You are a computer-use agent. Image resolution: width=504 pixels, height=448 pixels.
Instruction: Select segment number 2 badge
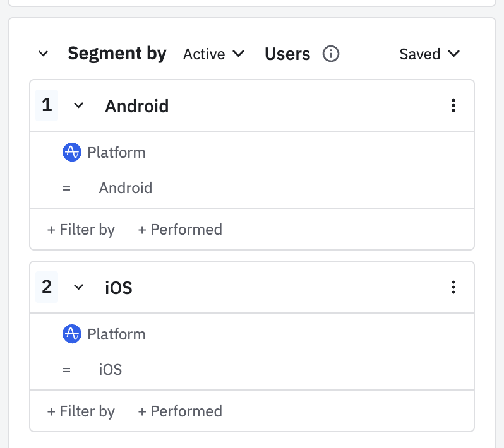[47, 287]
